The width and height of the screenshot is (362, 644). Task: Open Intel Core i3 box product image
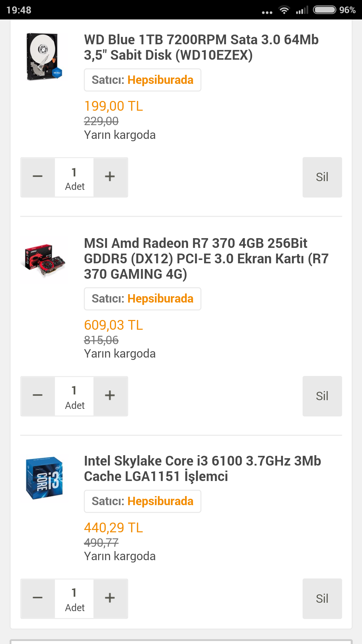(x=44, y=478)
